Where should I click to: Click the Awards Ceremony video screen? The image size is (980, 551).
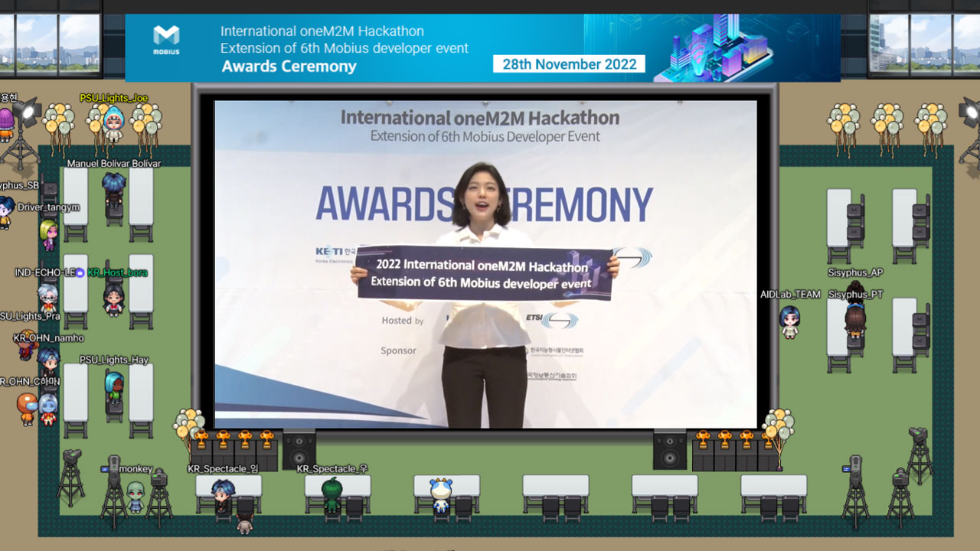pyautogui.click(x=485, y=264)
